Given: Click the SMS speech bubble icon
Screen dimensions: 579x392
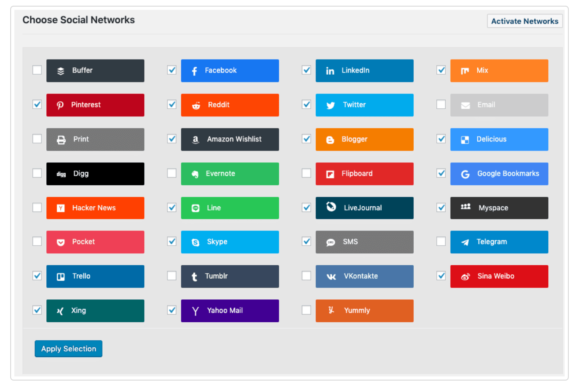Looking at the screenshot, I should click(331, 242).
